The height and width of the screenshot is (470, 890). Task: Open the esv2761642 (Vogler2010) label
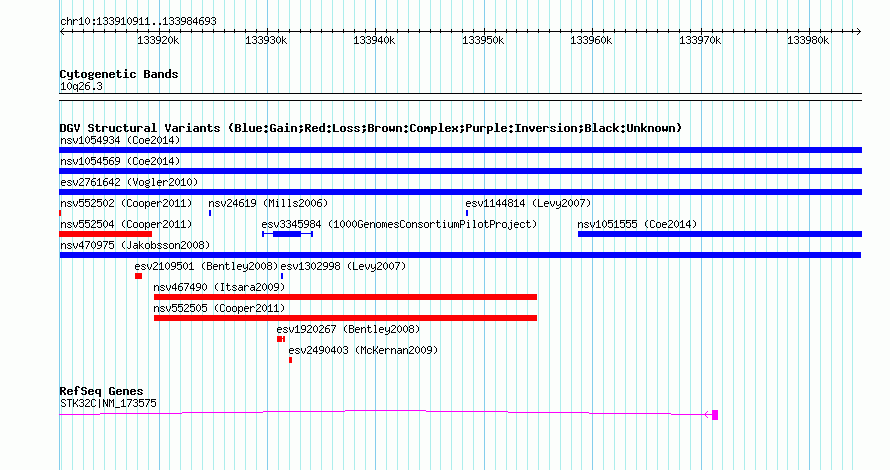(129, 182)
